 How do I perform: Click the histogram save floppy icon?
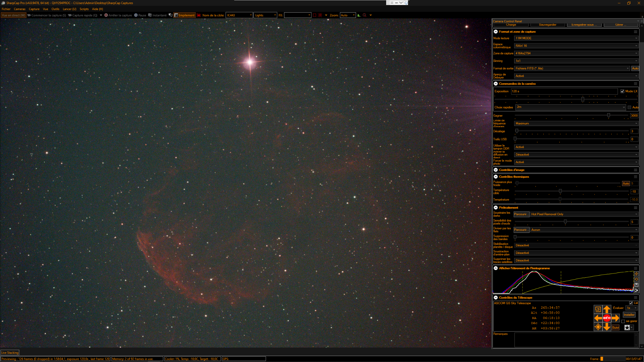[636, 285]
